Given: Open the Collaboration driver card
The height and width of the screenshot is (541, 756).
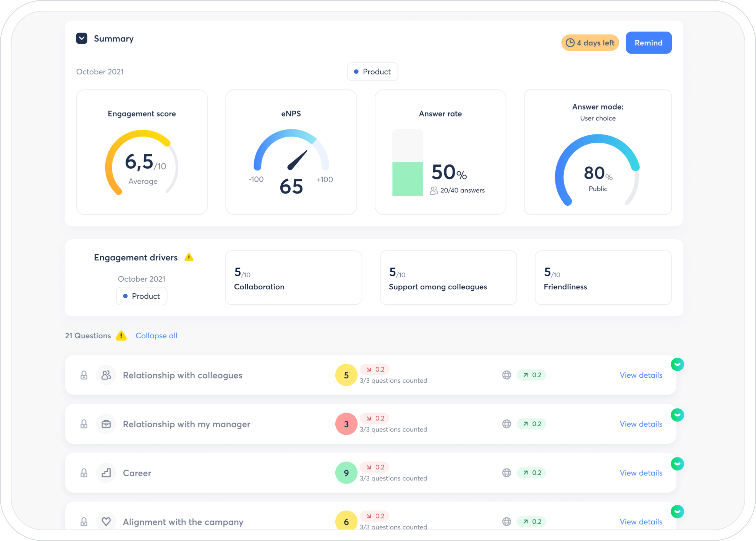Looking at the screenshot, I should point(293,278).
